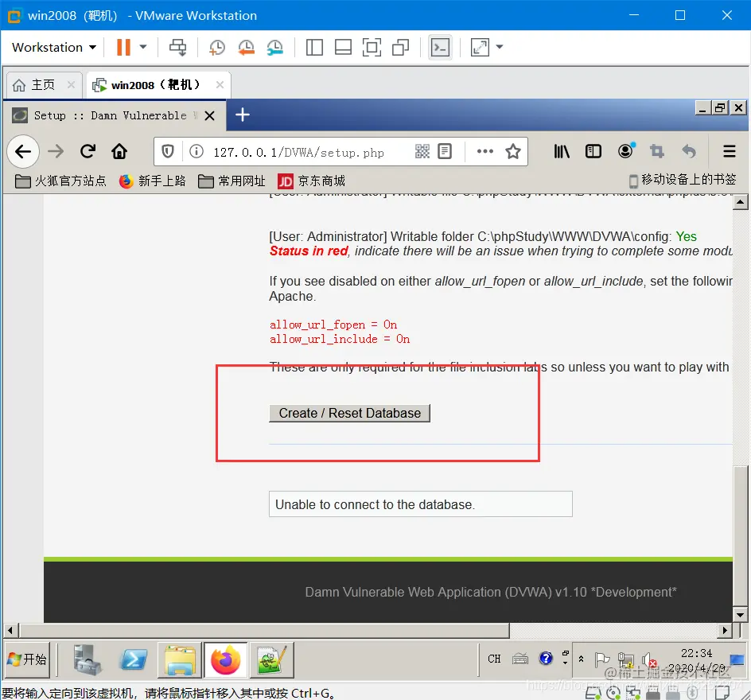The width and height of the screenshot is (751, 700).
Task: Go back to the previous page
Action: point(23,152)
